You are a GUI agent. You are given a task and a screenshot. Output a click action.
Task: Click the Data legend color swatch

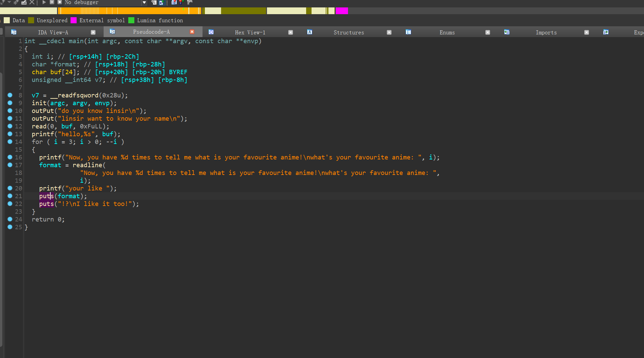pos(7,20)
